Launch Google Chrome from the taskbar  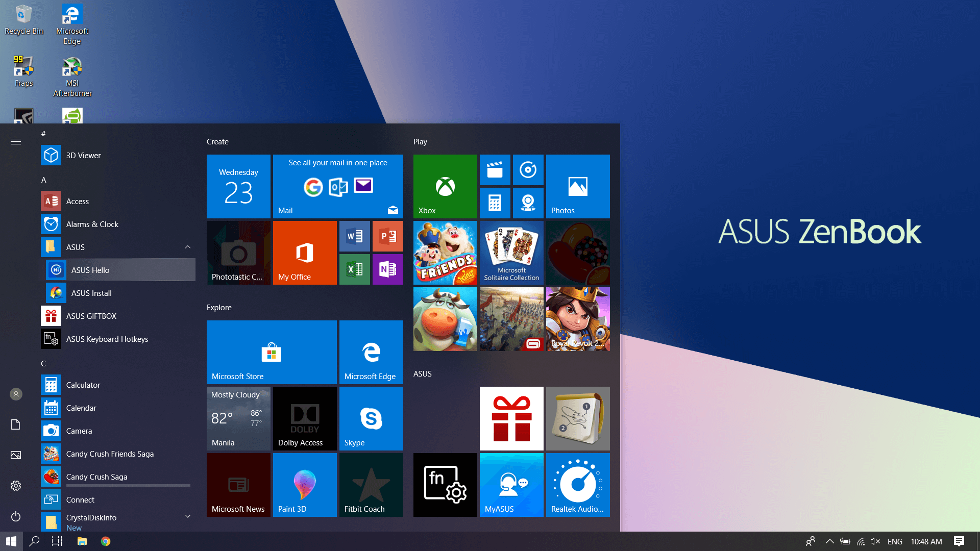coord(106,541)
